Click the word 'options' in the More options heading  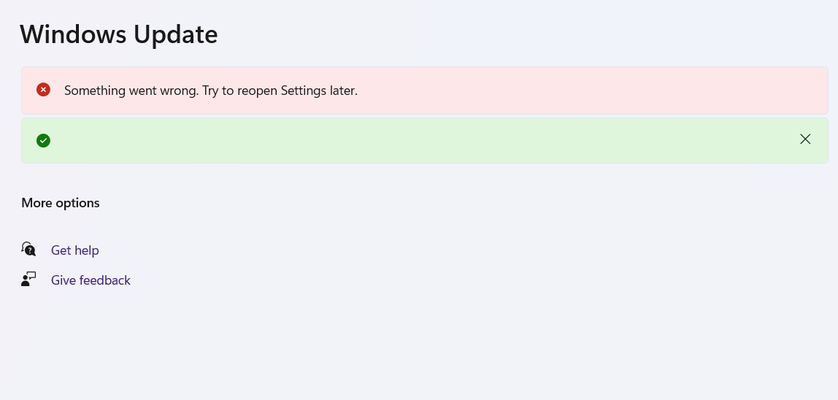point(76,203)
